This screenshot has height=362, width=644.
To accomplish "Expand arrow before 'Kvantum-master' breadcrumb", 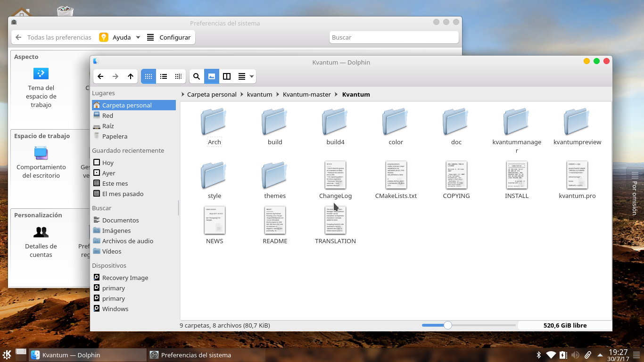I will [278, 94].
